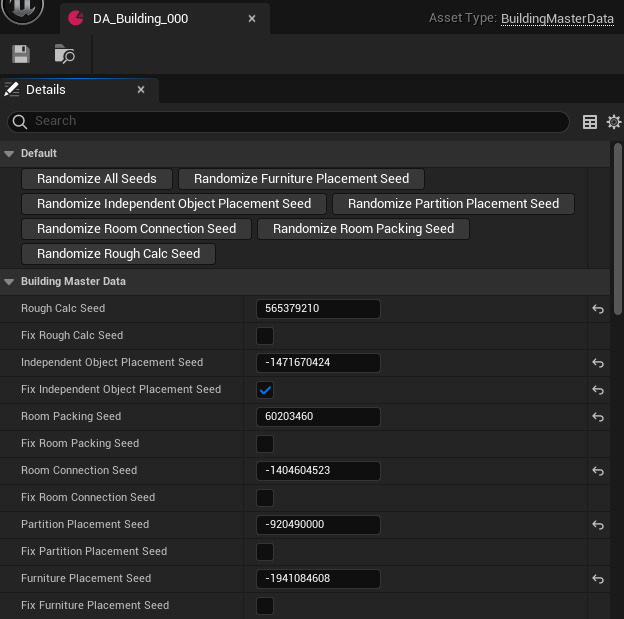The width and height of the screenshot is (624, 619).
Task: Open the Details settings gear icon
Action: pyautogui.click(x=614, y=122)
